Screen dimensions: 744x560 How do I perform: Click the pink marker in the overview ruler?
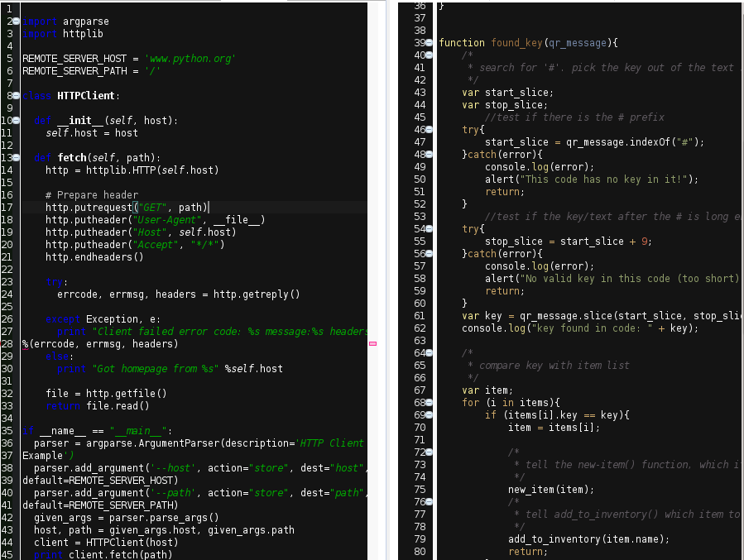tap(373, 344)
